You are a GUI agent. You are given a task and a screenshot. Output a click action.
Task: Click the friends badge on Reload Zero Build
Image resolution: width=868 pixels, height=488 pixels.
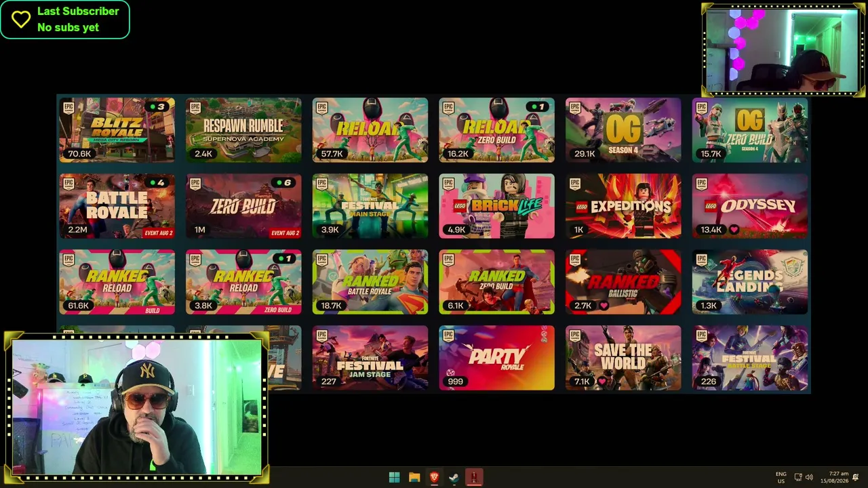(537, 107)
